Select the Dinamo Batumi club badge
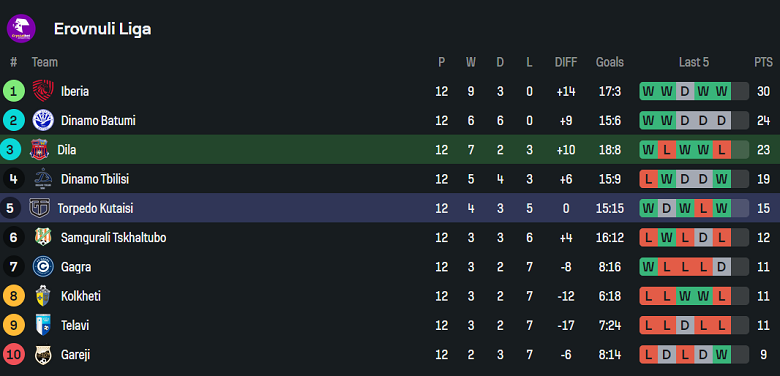Viewport: 780px width, 376px height. click(43, 120)
